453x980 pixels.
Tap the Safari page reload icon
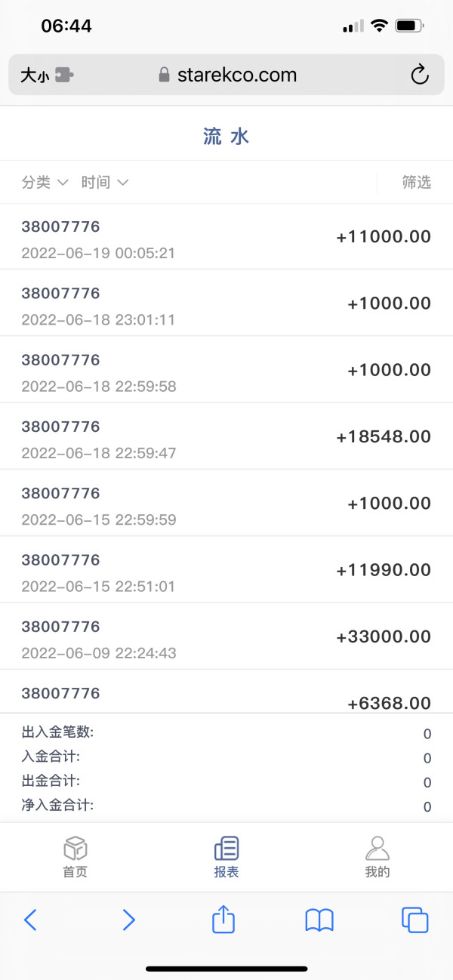pyautogui.click(x=419, y=74)
